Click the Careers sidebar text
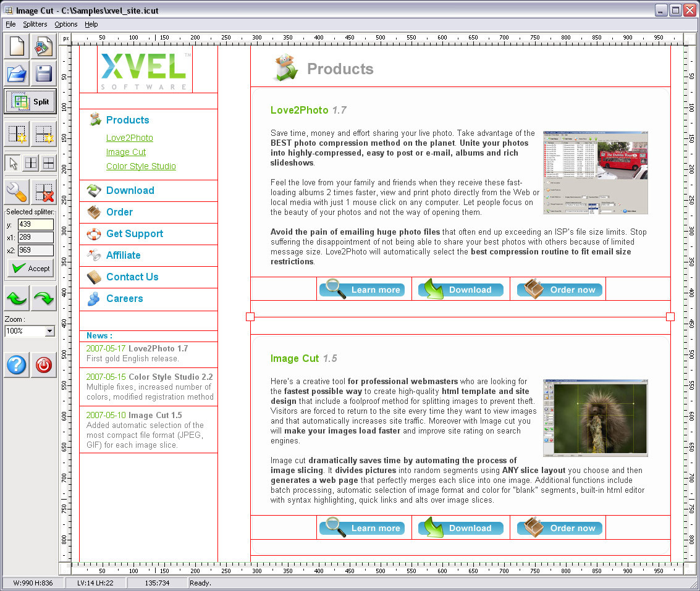 pyautogui.click(x=125, y=299)
